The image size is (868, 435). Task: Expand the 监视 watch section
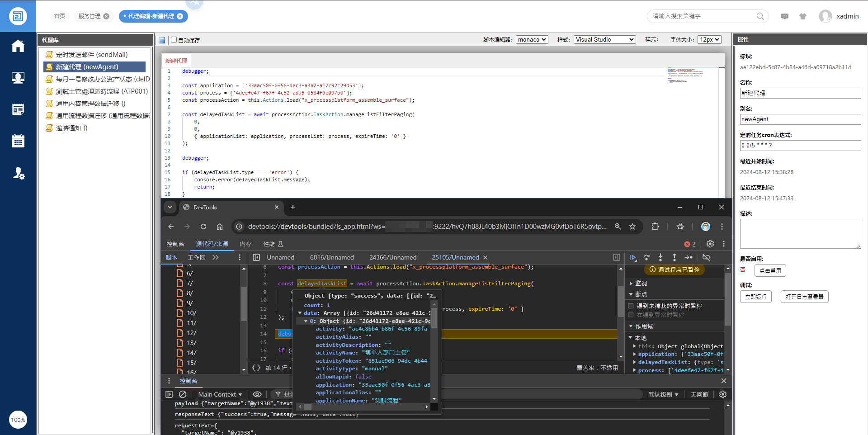point(641,283)
